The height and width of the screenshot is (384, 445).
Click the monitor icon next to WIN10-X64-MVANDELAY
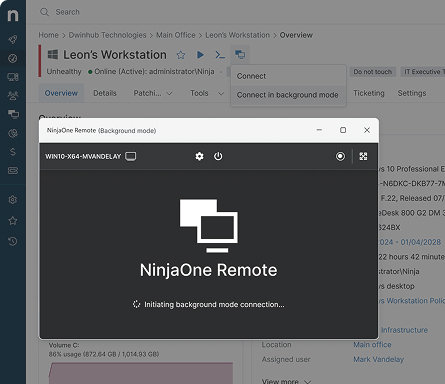(130, 156)
